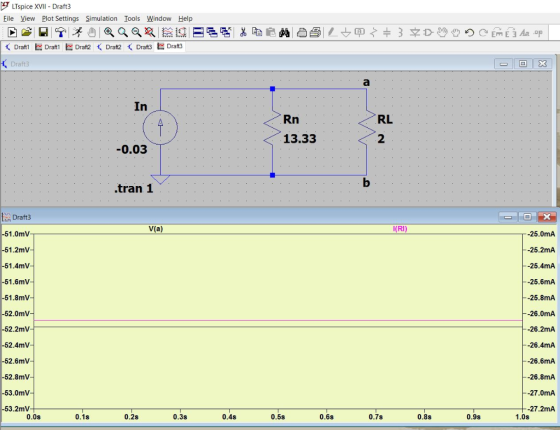This screenshot has height=430, width=560.
Task: Close the Draft3 waveform window
Action: click(x=547, y=217)
